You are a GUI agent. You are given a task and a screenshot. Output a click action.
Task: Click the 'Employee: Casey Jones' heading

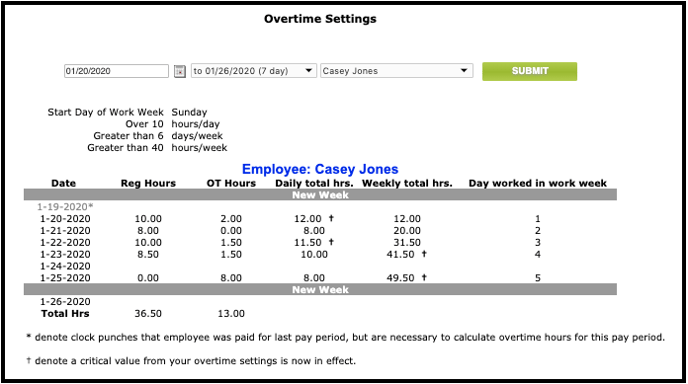tap(320, 169)
